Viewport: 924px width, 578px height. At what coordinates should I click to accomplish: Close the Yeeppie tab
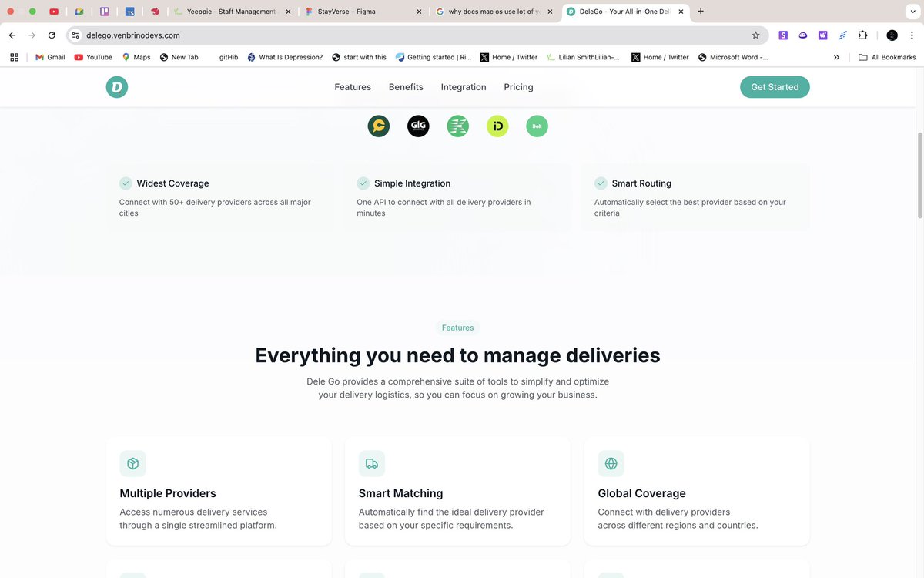click(288, 12)
